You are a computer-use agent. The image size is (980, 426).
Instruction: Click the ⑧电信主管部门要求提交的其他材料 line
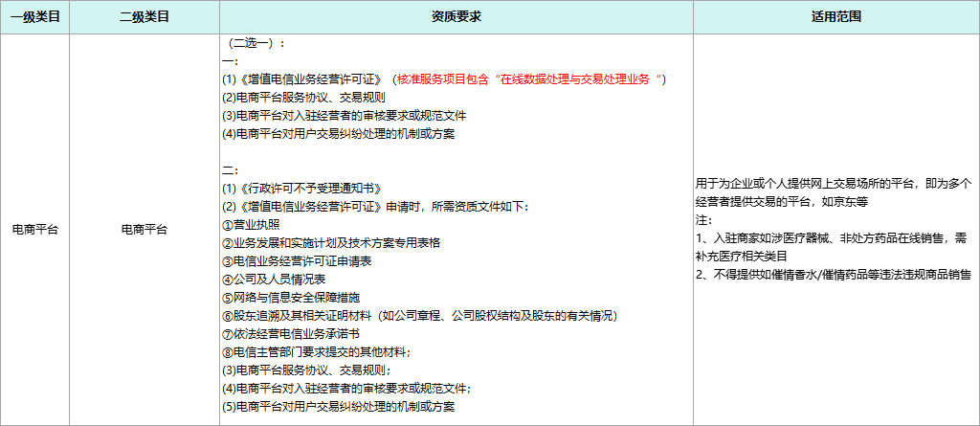click(x=318, y=351)
